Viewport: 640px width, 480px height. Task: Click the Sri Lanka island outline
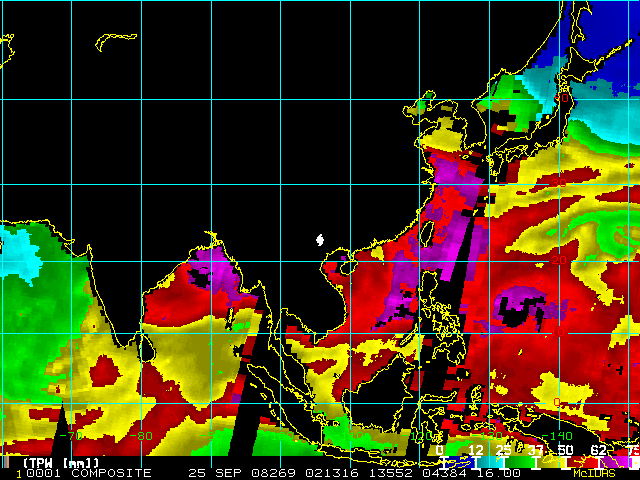click(147, 347)
